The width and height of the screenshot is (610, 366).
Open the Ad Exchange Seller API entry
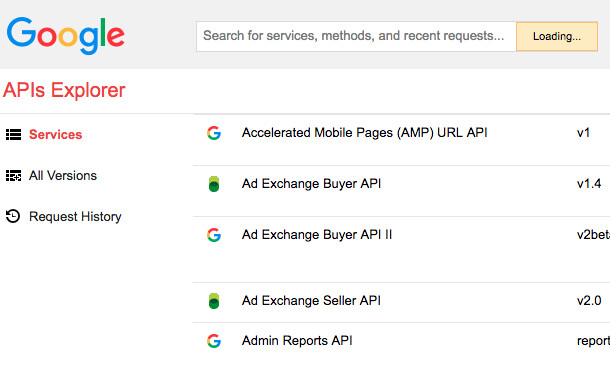(311, 301)
